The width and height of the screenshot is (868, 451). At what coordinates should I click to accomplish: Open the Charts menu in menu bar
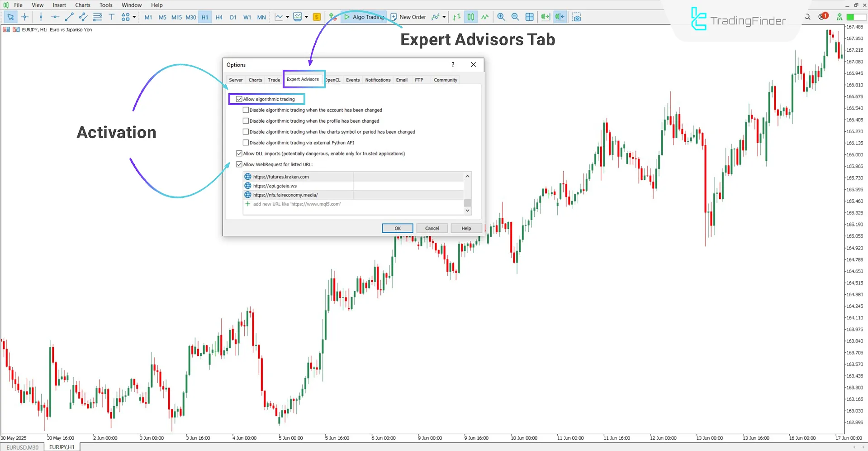82,5
